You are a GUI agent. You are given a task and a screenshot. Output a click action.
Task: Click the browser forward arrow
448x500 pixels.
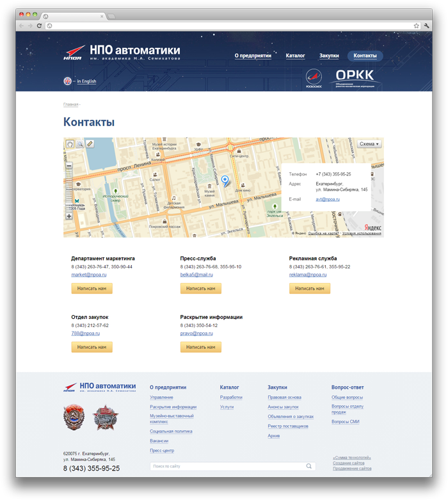tap(30, 26)
